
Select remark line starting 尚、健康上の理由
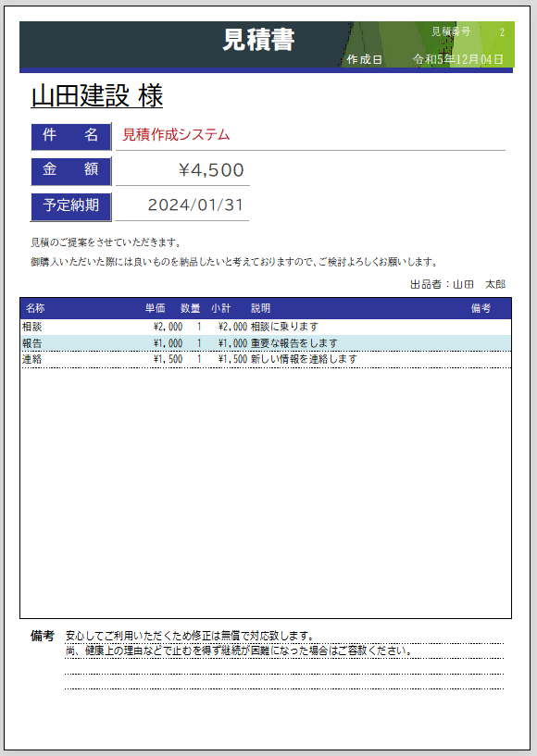click(240, 651)
